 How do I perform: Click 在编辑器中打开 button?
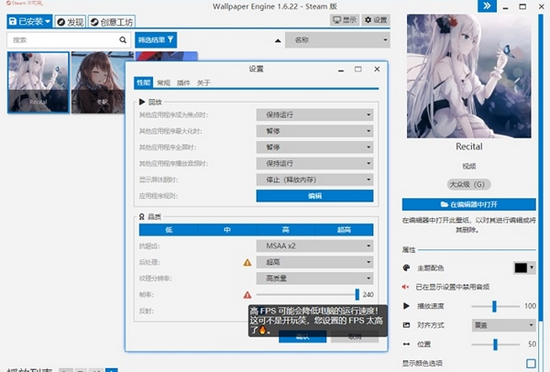pyautogui.click(x=469, y=204)
